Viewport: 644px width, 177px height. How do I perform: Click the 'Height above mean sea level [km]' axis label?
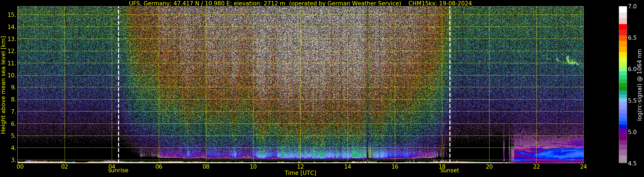pyautogui.click(x=3, y=85)
